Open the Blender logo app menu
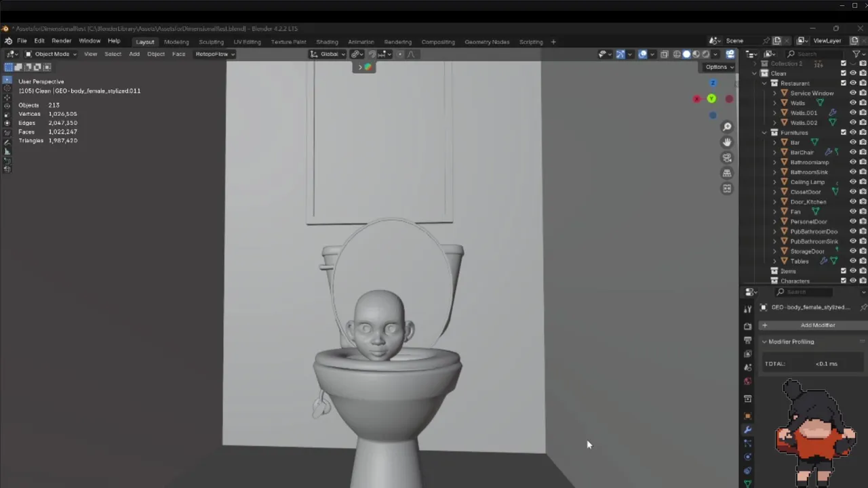868x488 pixels. [8, 41]
